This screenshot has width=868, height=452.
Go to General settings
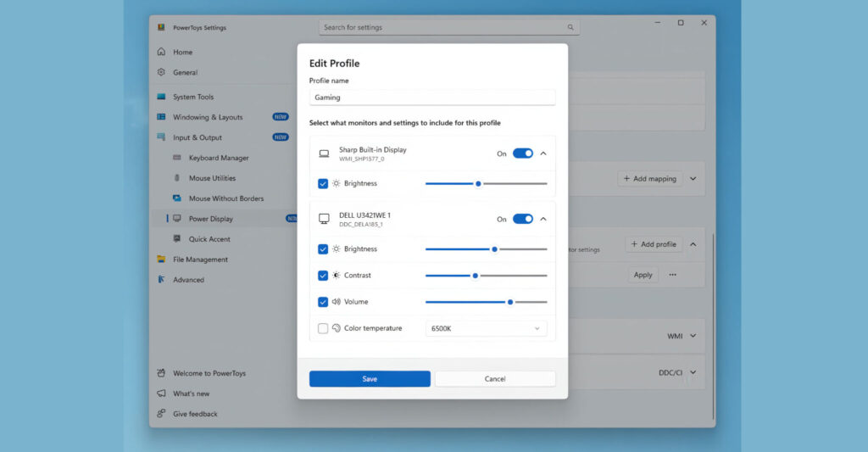click(x=185, y=73)
